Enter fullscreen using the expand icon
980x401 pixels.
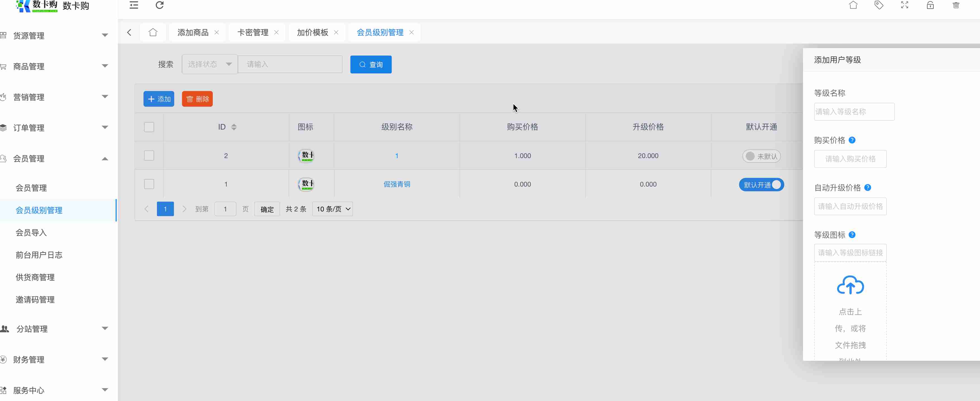(x=904, y=5)
